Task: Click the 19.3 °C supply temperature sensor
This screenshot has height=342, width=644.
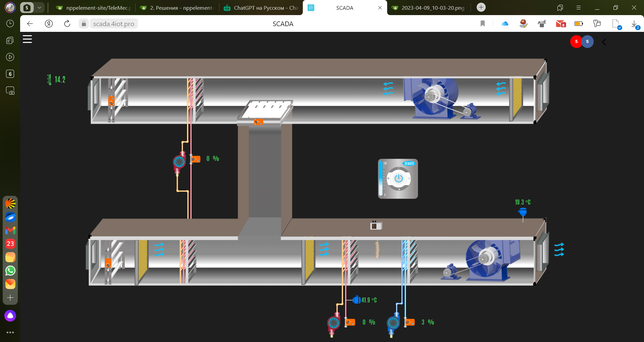Action: (523, 212)
